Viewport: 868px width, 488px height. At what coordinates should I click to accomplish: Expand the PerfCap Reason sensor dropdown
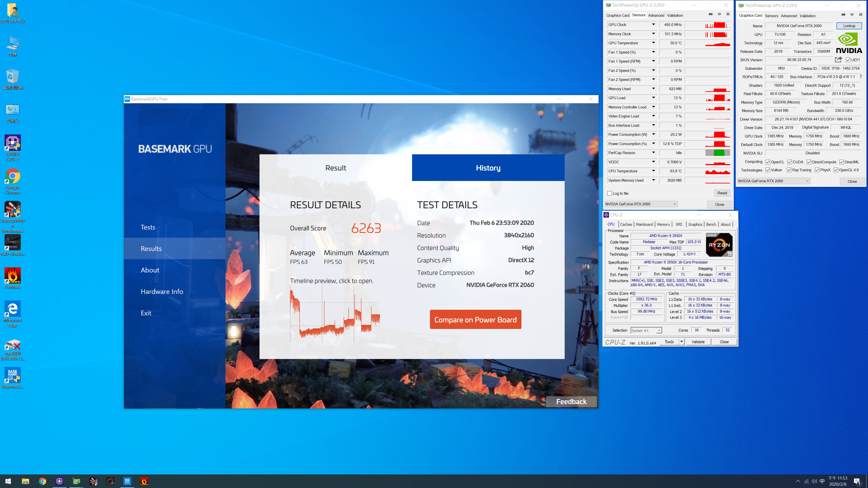point(653,152)
